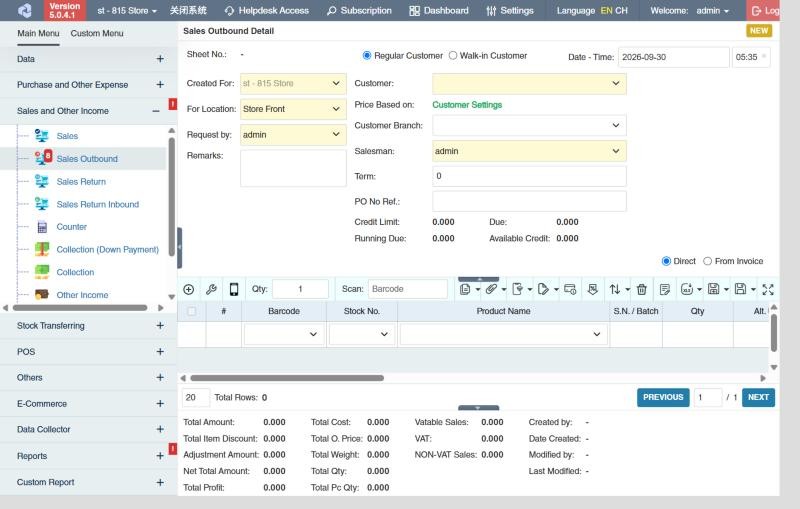The height and width of the screenshot is (509, 800).
Task: Open the Dashboard menu item
Action: coord(439,11)
